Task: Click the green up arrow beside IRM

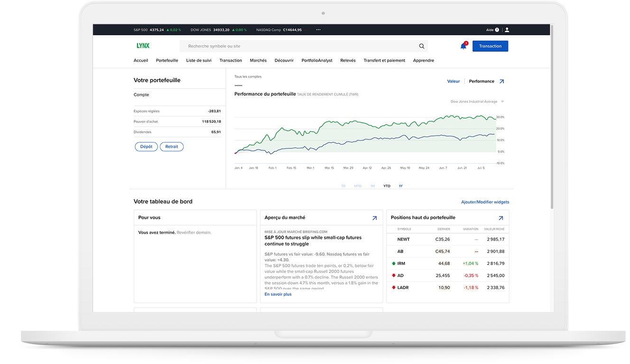Action: 393,264
